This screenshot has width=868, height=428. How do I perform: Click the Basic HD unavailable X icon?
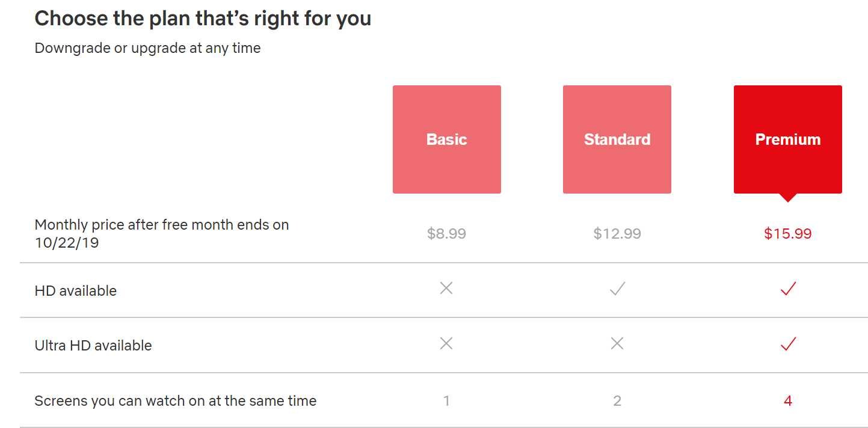tap(446, 289)
